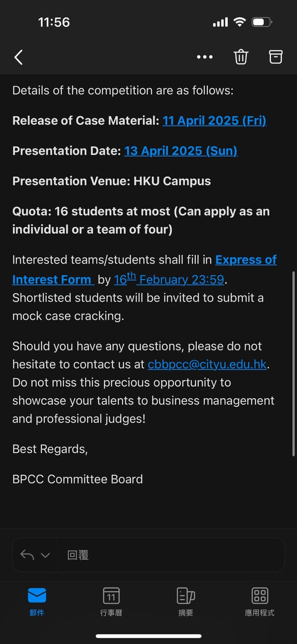
Task: Tap the 11:56 clock in the status bar
Action: 54,22
